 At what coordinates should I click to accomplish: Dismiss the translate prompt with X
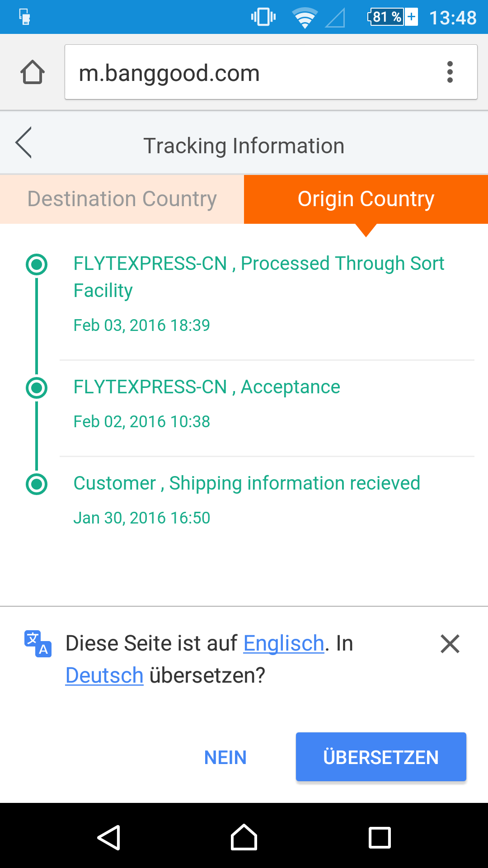click(450, 644)
